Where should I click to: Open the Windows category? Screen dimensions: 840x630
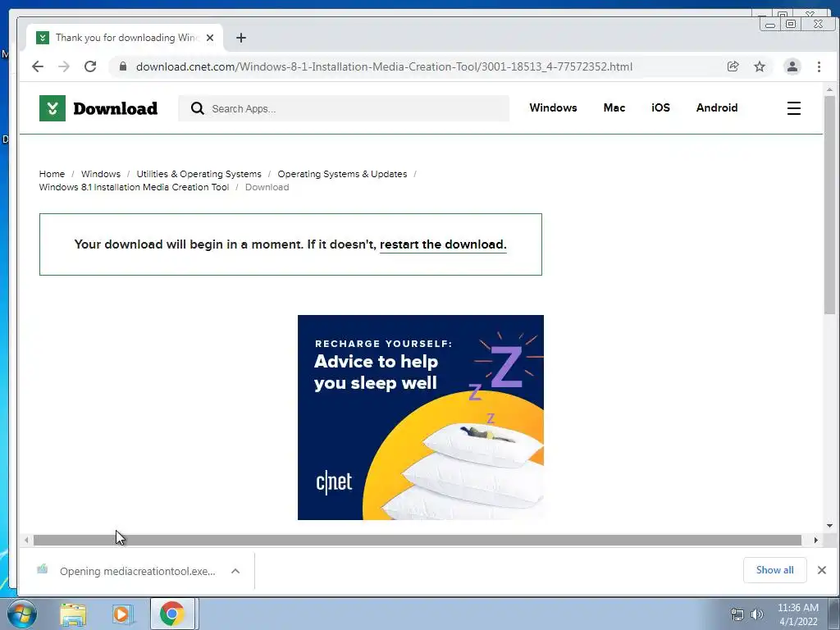tap(553, 107)
